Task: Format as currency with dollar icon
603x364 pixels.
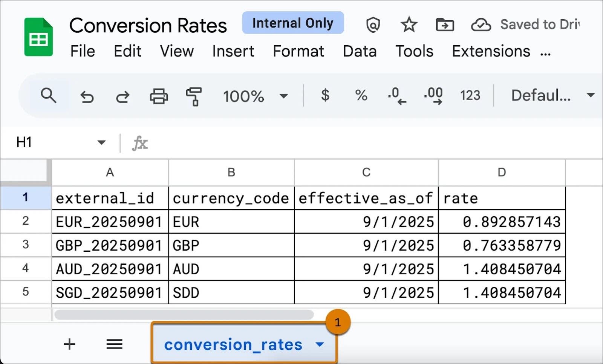Action: click(x=325, y=95)
